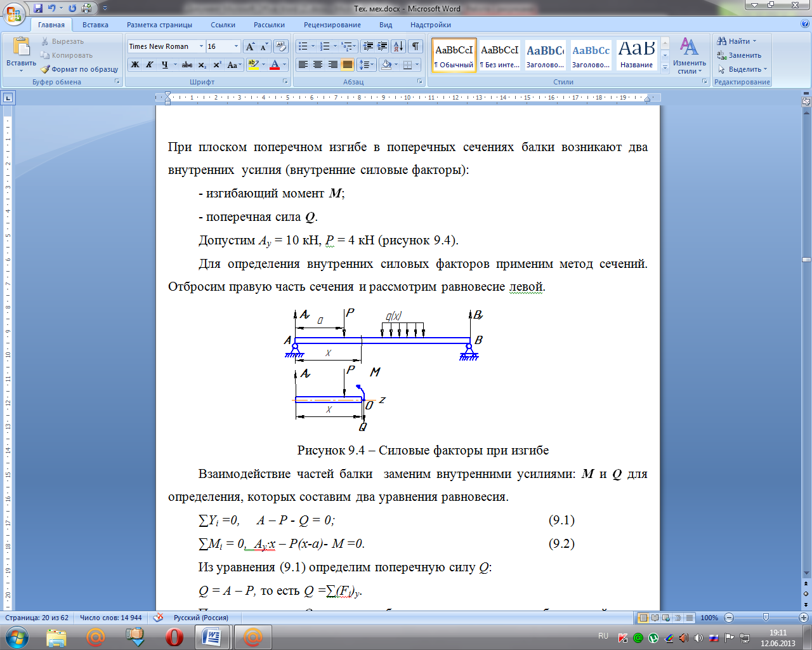This screenshot has width=812, height=650.
Task: Open the Change Case (Aa) dropdown
Action: tap(234, 65)
